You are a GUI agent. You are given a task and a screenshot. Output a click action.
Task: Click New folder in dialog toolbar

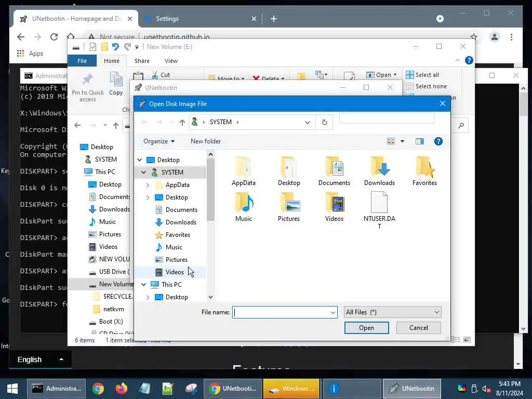click(206, 141)
